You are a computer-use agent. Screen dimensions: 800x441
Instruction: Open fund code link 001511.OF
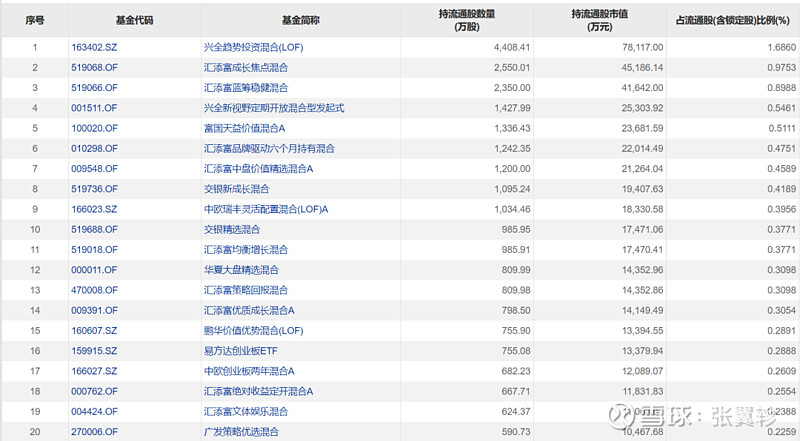click(x=94, y=108)
